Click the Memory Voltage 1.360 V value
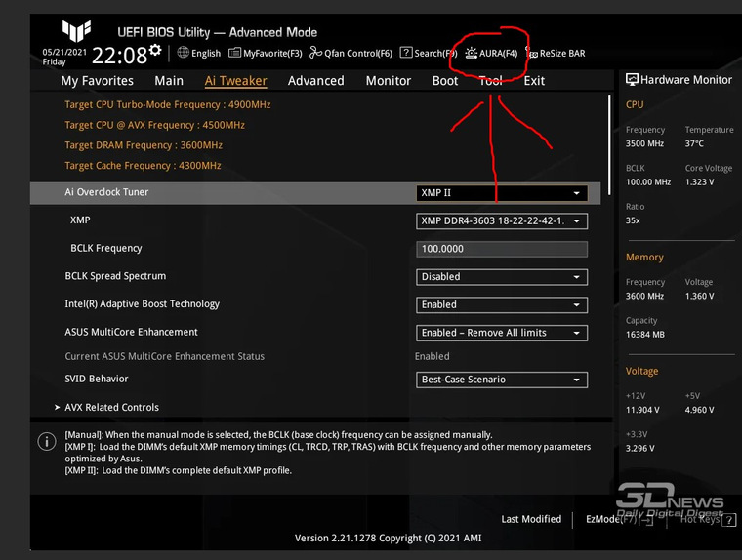The height and width of the screenshot is (560, 742). point(699,297)
